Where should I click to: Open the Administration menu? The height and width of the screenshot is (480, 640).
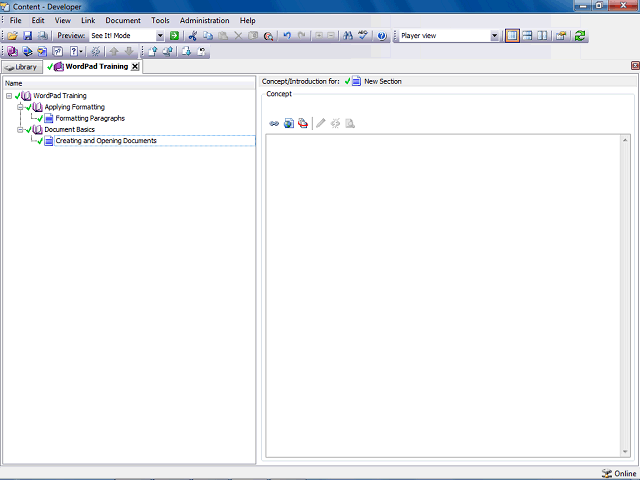click(x=204, y=20)
